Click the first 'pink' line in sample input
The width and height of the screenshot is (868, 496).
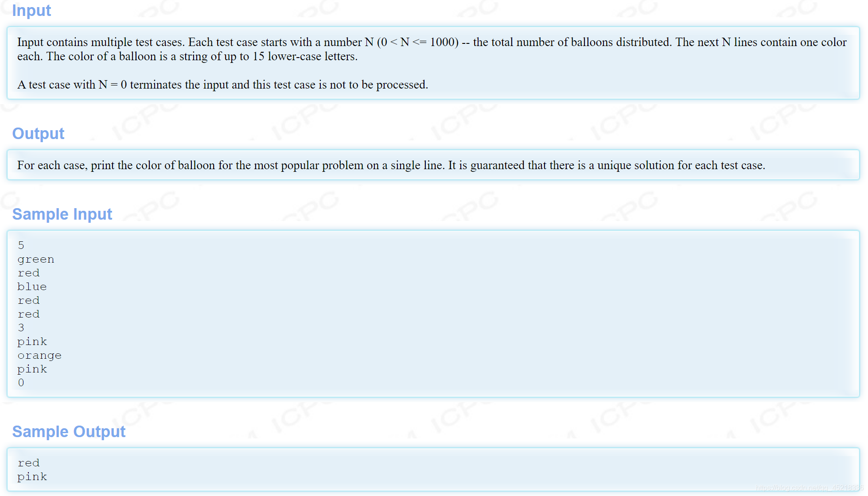tap(32, 341)
